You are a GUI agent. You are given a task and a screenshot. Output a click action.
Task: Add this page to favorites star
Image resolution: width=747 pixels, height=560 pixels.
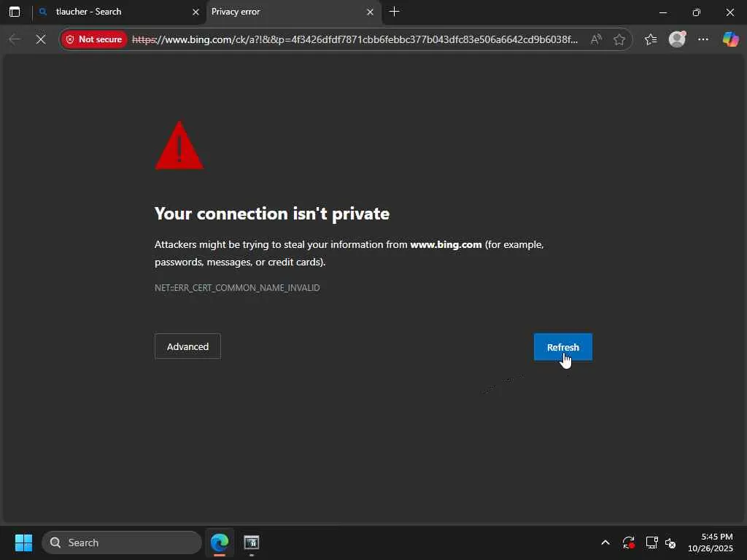pyautogui.click(x=619, y=39)
